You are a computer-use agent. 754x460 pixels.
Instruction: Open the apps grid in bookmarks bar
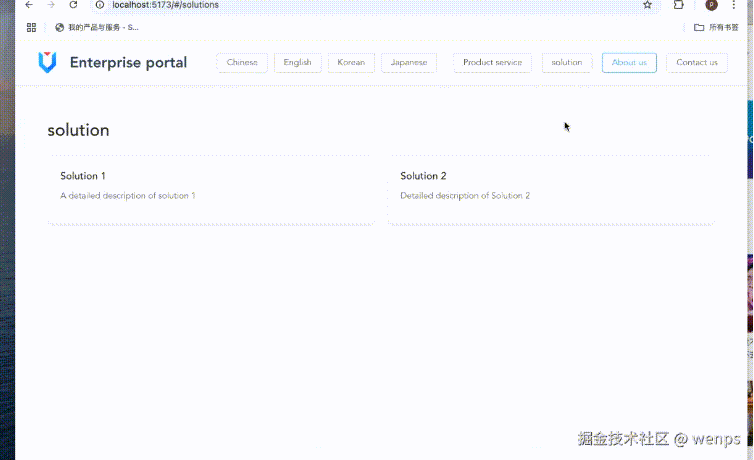(31, 27)
